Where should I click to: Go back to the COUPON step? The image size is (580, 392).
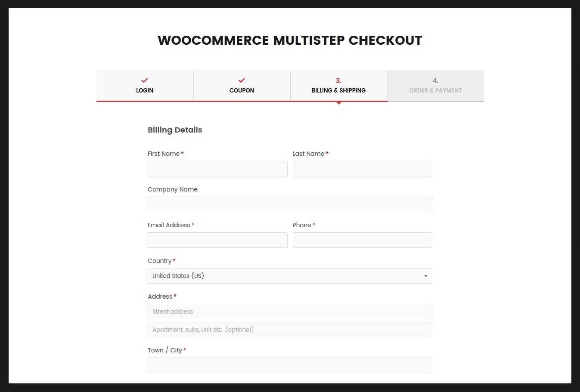click(242, 85)
